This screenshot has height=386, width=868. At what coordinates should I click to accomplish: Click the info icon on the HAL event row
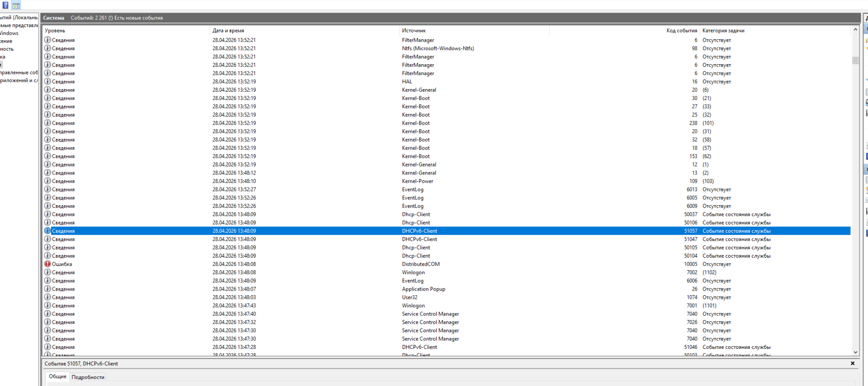coord(47,81)
